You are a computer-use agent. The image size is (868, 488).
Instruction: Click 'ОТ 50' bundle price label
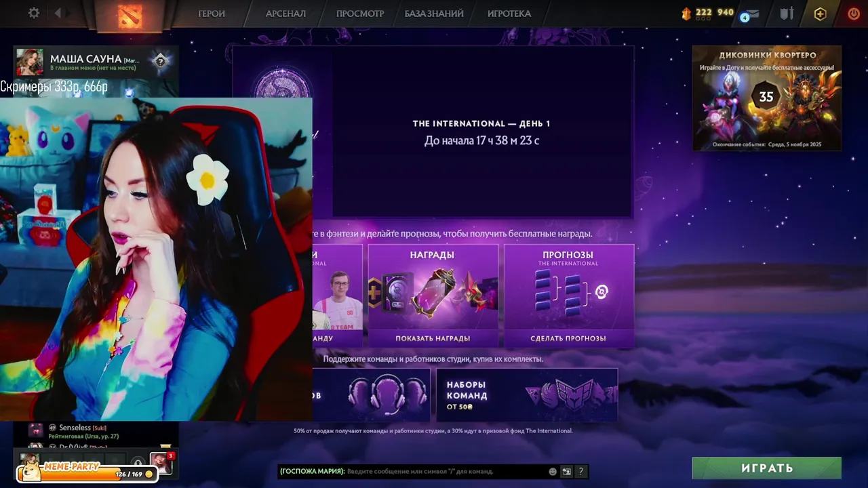click(x=460, y=407)
